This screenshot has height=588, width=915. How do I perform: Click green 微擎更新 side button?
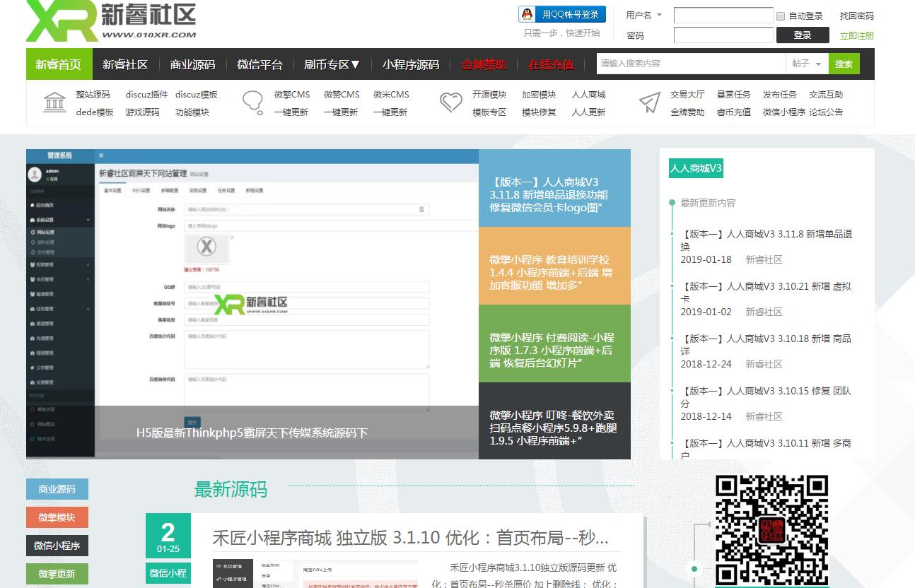[x=57, y=574]
